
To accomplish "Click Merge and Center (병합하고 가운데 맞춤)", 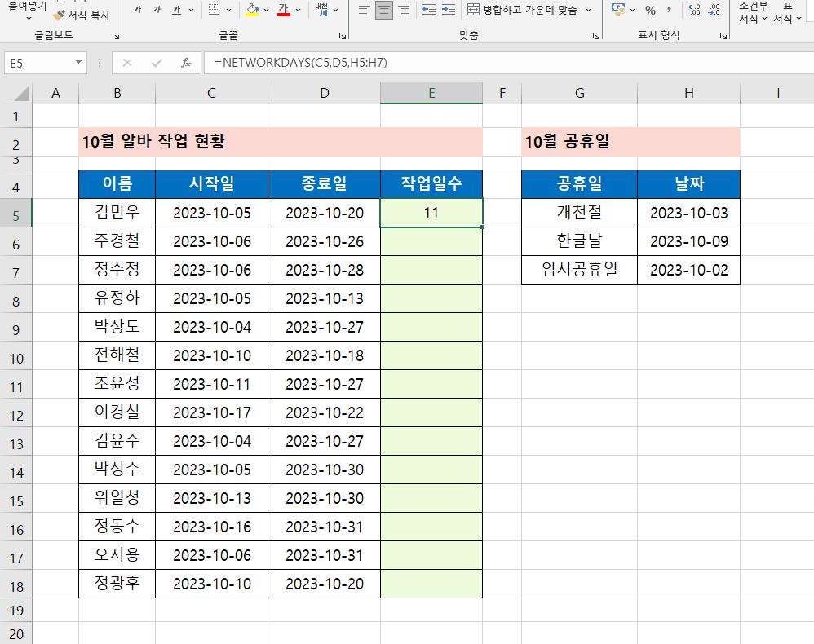I will pyautogui.click(x=522, y=10).
